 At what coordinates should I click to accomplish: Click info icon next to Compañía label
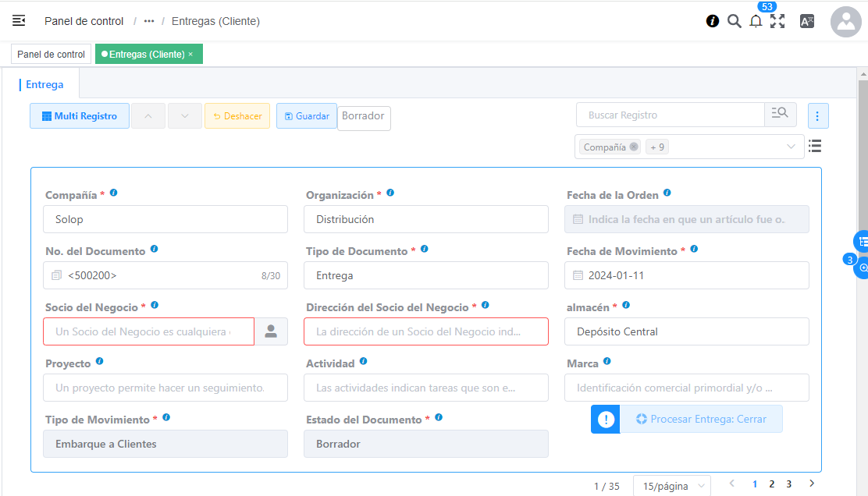(x=114, y=193)
